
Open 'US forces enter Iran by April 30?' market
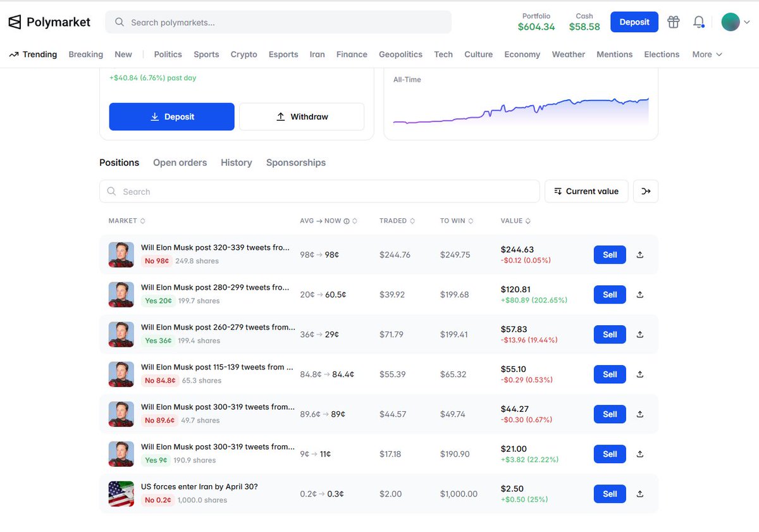coord(199,486)
